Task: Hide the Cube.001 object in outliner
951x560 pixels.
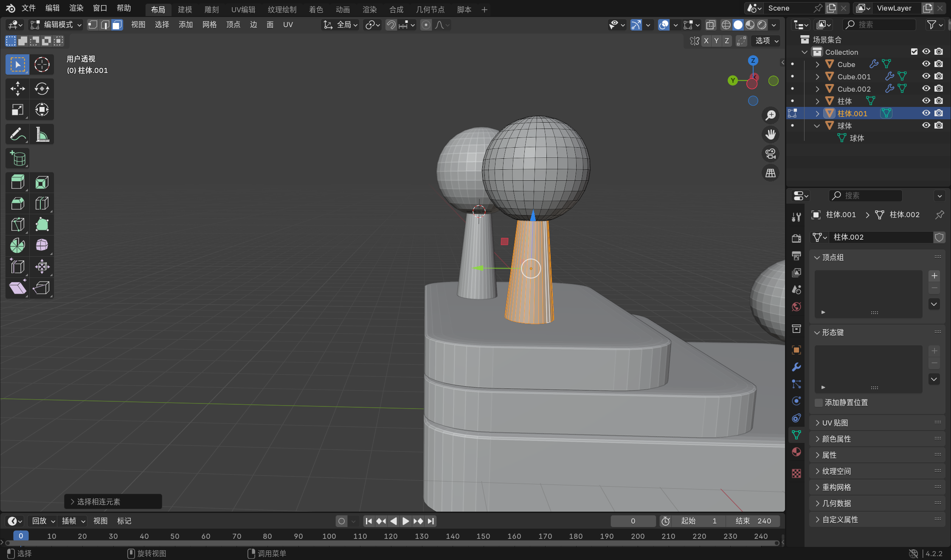Action: click(x=926, y=76)
